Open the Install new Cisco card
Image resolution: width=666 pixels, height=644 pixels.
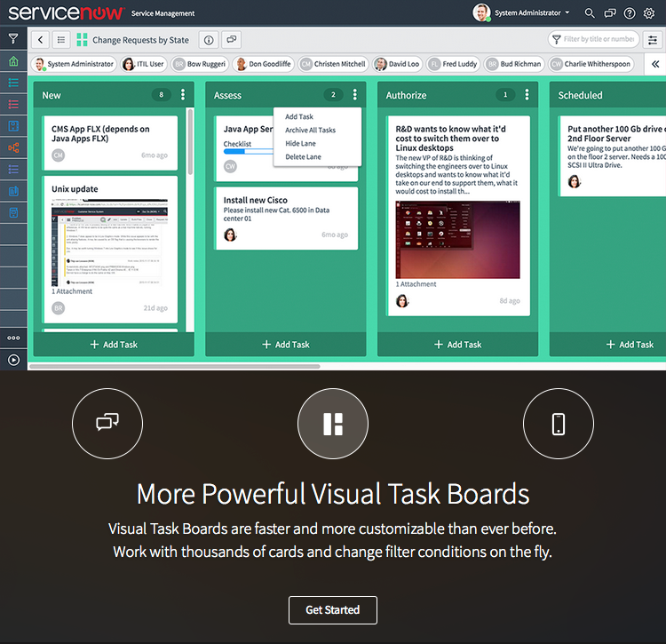pyautogui.click(x=287, y=219)
